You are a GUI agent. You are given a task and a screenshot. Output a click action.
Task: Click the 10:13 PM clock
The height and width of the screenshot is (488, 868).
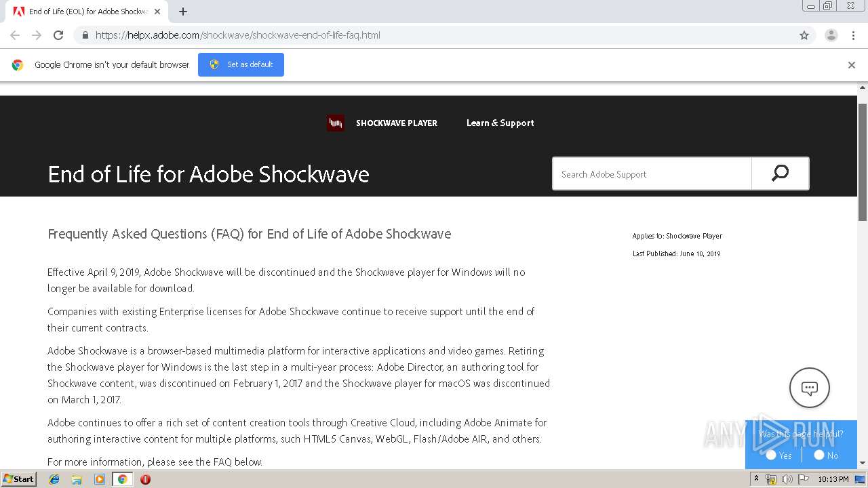[833, 479]
